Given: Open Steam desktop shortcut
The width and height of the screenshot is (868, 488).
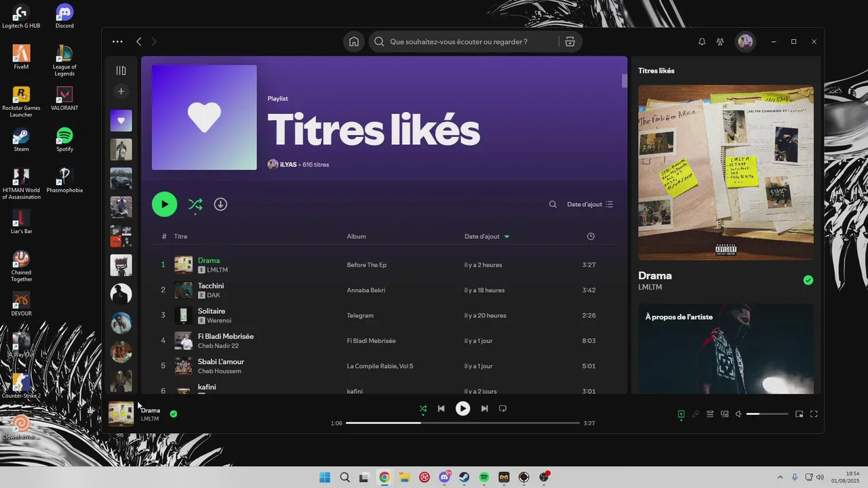Looking at the screenshot, I should [21, 140].
